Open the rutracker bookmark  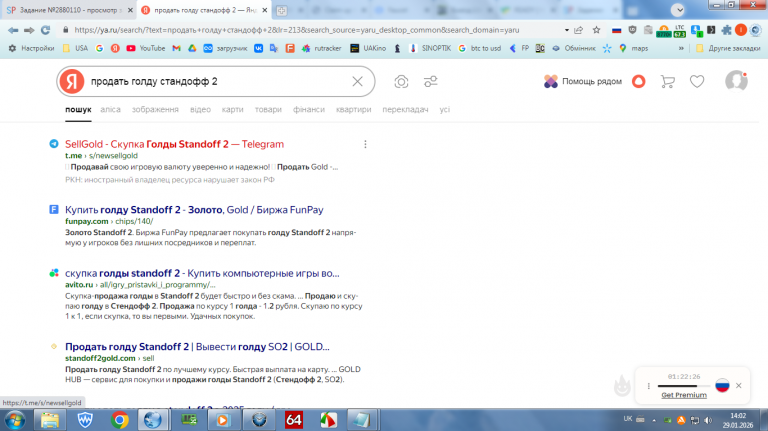click(x=322, y=48)
